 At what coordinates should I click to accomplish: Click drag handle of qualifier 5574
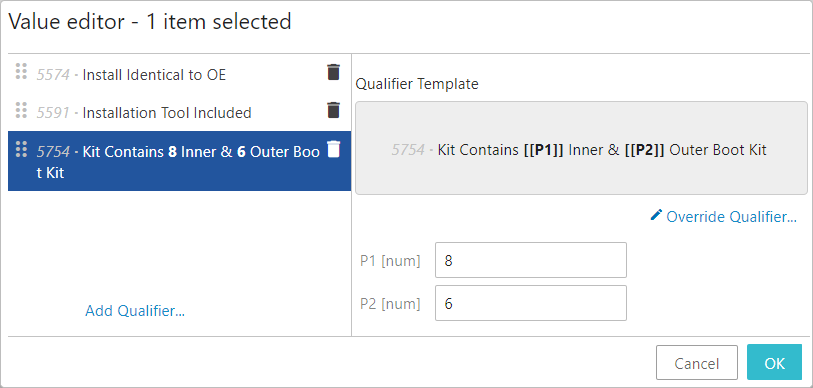point(21,71)
